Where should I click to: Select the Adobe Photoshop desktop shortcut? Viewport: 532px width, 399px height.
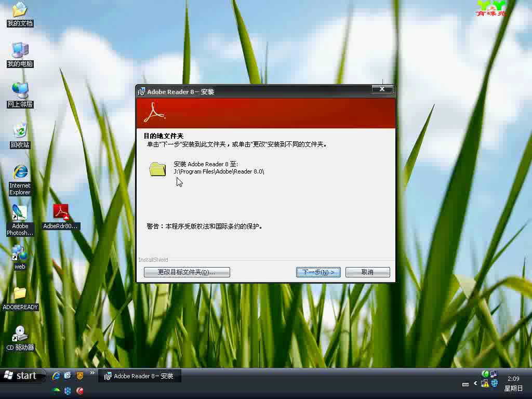[20, 220]
